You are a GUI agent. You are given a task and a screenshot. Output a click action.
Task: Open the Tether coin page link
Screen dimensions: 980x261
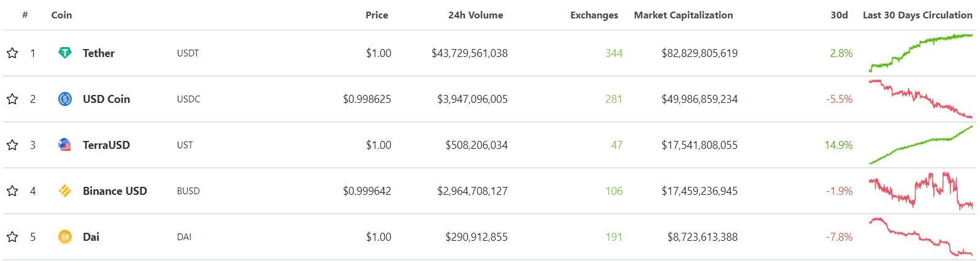click(x=99, y=53)
